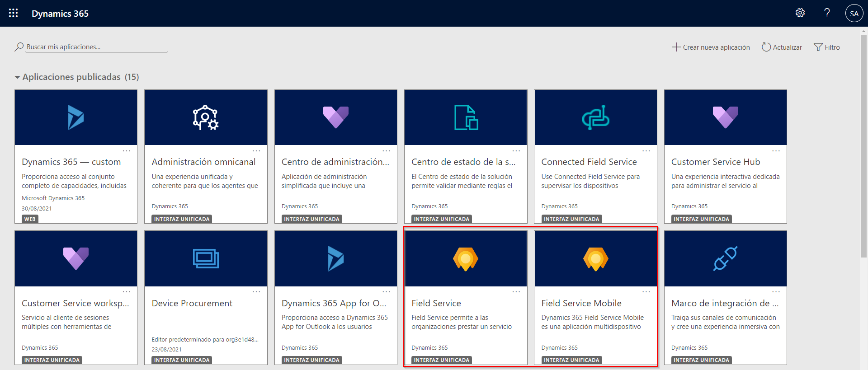Click the Centro de administración description
868x370 pixels.
click(324, 181)
